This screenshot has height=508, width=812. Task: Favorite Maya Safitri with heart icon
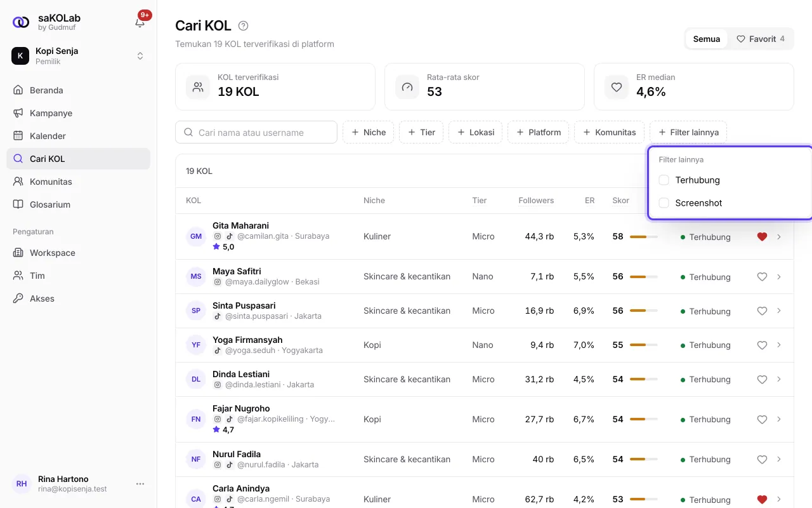click(762, 277)
